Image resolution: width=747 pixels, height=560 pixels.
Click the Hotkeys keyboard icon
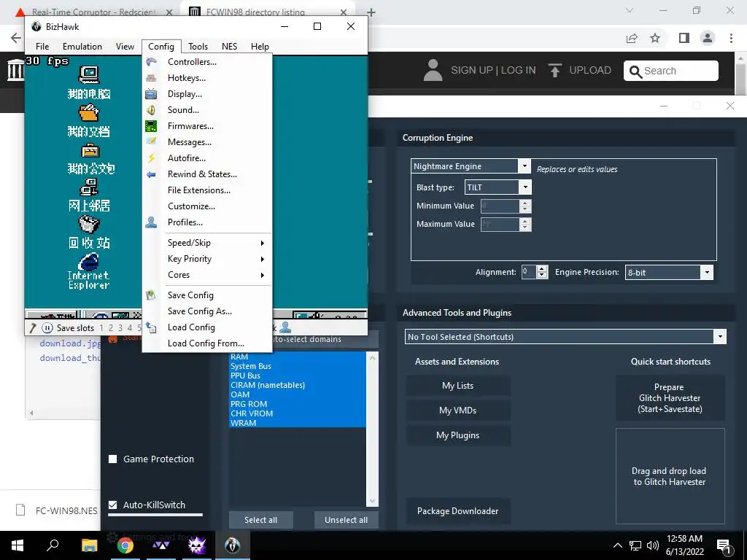coord(151,77)
